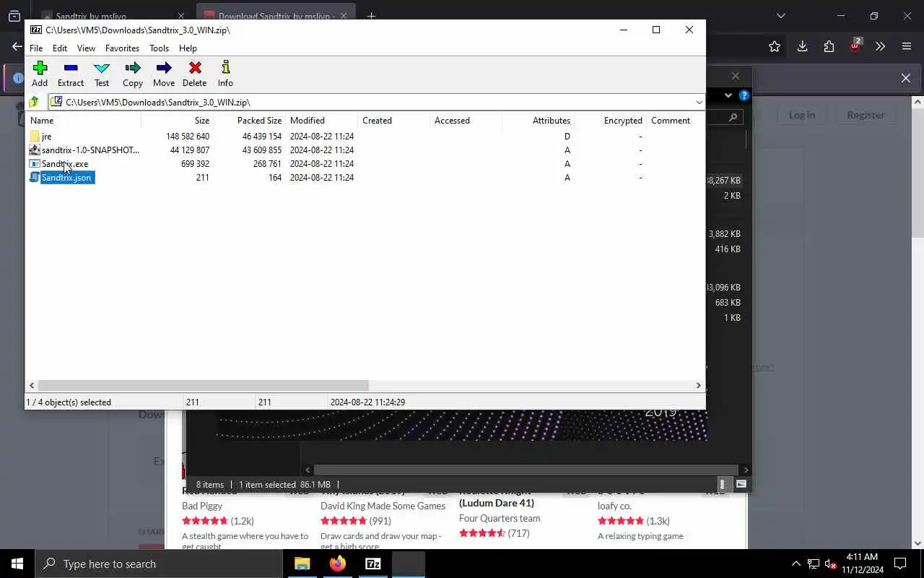Click the archive path address field
The height and width of the screenshot is (578, 924).
pos(372,103)
